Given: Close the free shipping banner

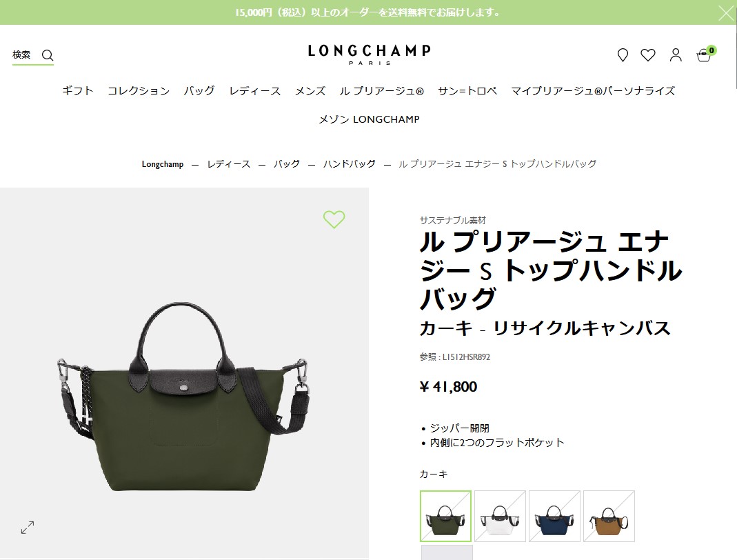Looking at the screenshot, I should [x=726, y=12].
